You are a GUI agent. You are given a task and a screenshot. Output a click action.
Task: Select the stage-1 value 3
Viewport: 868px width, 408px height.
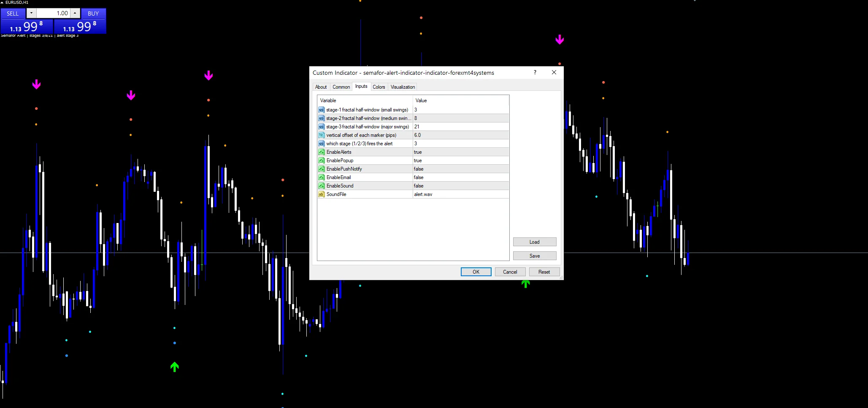pos(461,110)
